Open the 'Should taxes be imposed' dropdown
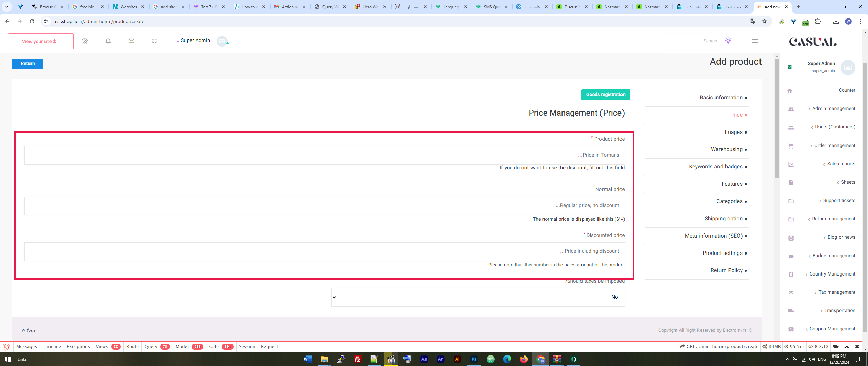868x366 pixels. [x=478, y=297]
